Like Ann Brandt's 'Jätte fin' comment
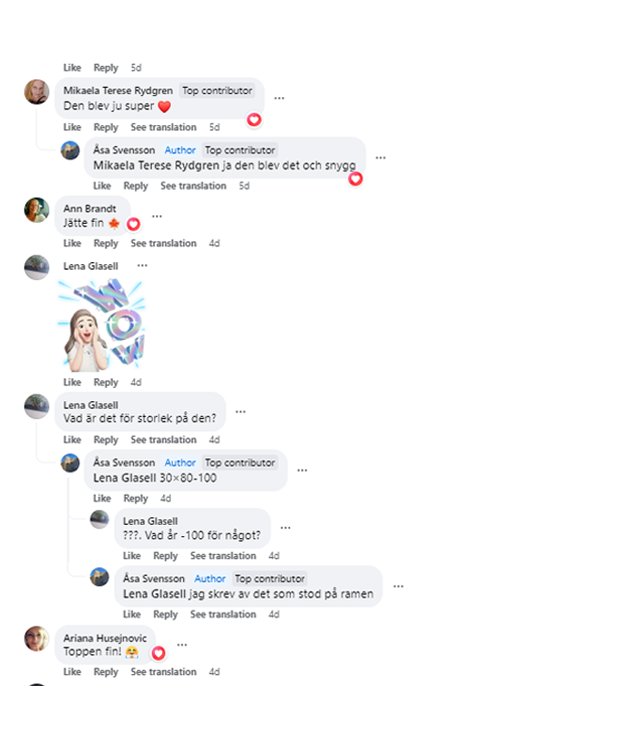Image resolution: width=623 pixels, height=739 pixels. point(72,243)
